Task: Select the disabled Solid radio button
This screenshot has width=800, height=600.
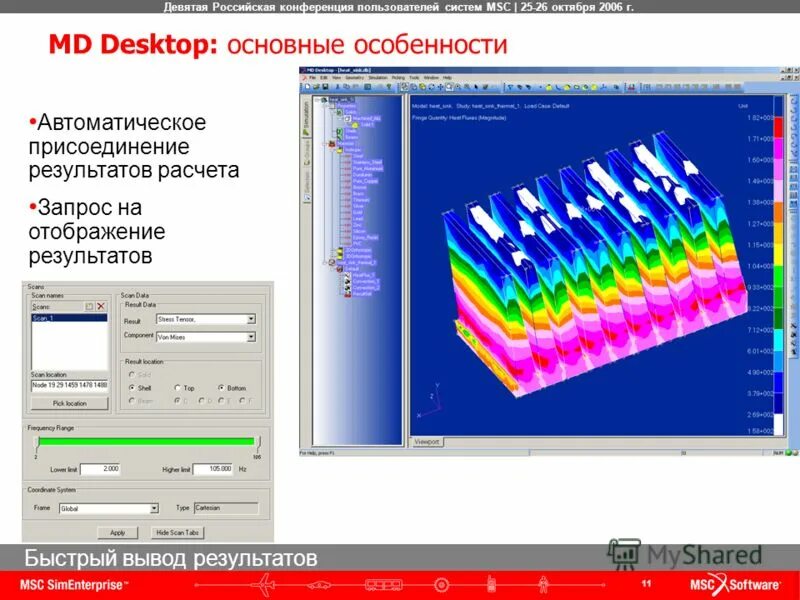Action: point(133,375)
